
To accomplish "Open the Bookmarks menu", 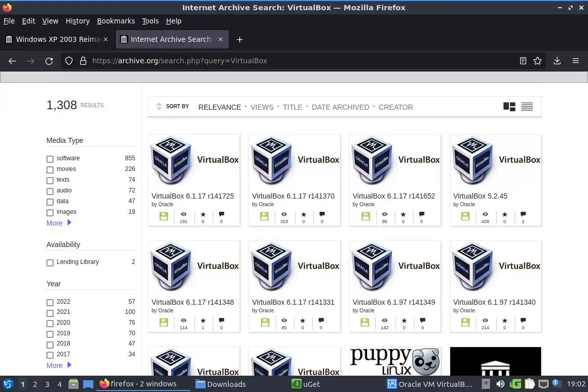I will click(x=116, y=21).
